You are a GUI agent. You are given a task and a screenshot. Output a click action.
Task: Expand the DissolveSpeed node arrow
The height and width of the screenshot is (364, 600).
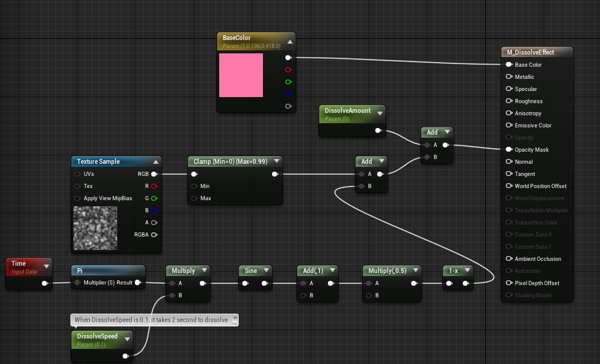127,339
